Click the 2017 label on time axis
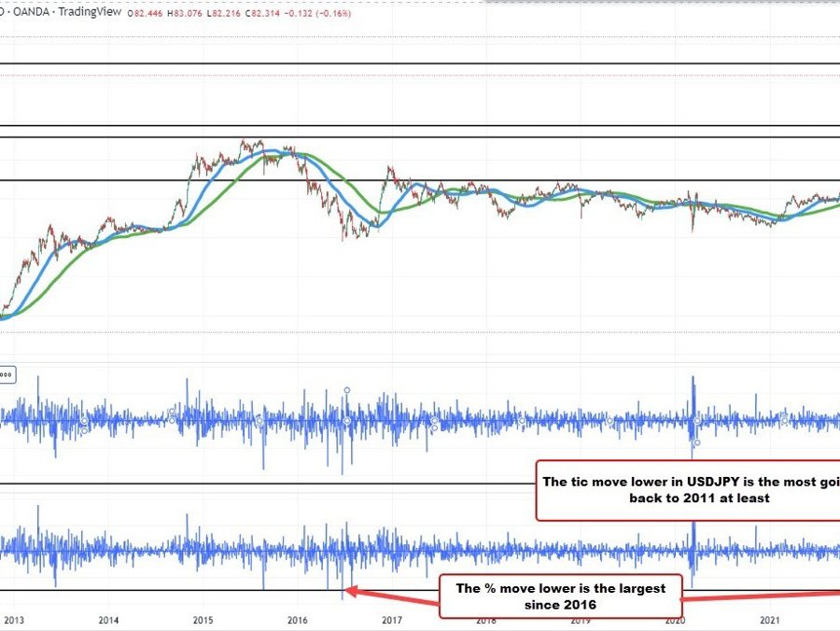 (392, 620)
